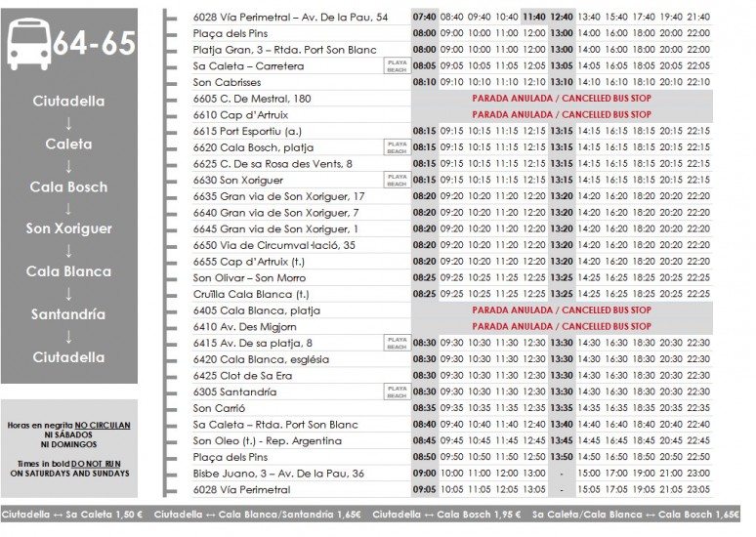756x537 pixels.
Task: Click the Playa Beach badge next to Cala Bosch, platja
Action: point(397,147)
